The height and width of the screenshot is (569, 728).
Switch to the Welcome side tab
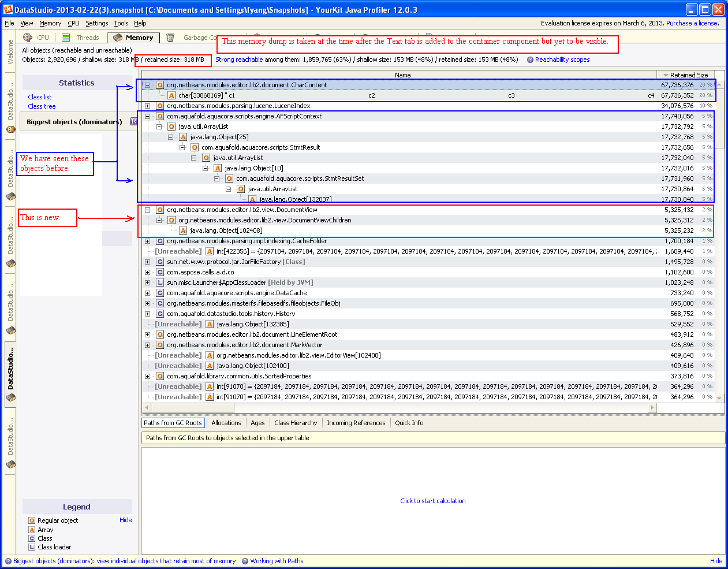click(x=10, y=51)
